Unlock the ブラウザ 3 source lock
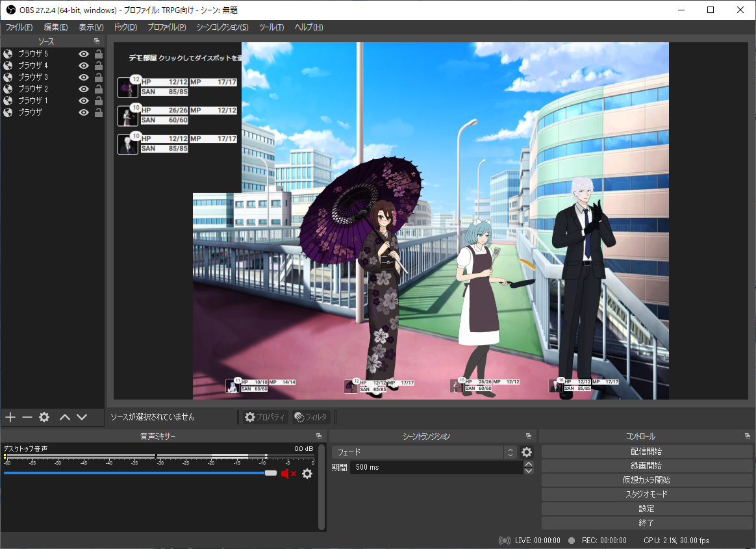This screenshot has height=549, width=756. pyautogui.click(x=98, y=77)
